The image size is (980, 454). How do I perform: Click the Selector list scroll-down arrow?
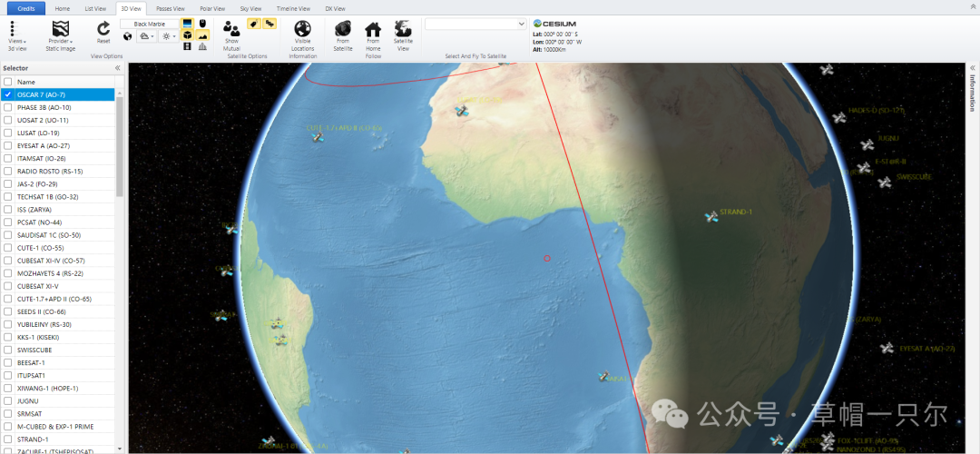tap(120, 449)
